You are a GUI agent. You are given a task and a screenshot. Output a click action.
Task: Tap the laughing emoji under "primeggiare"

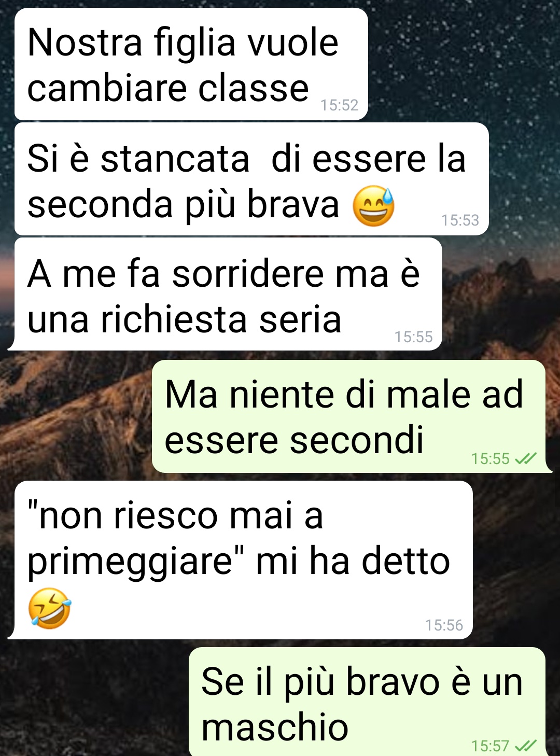(50, 608)
